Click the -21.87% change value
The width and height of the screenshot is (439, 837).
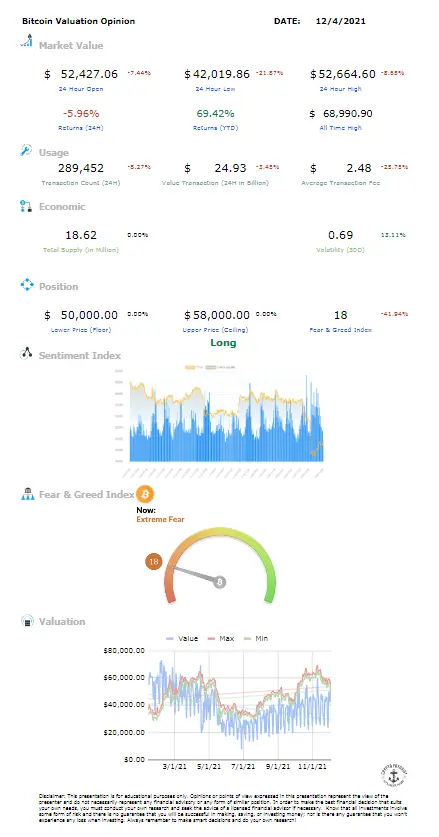[270, 72]
